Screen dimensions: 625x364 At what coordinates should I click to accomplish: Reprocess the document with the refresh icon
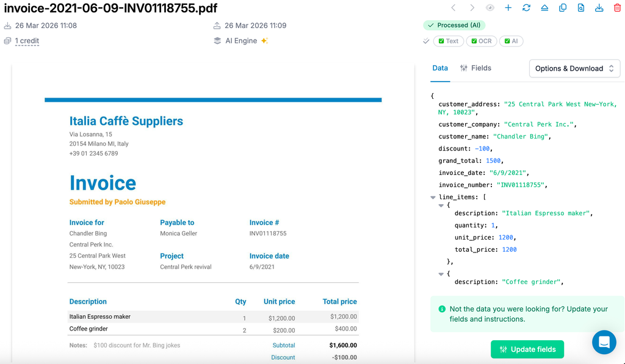point(526,8)
